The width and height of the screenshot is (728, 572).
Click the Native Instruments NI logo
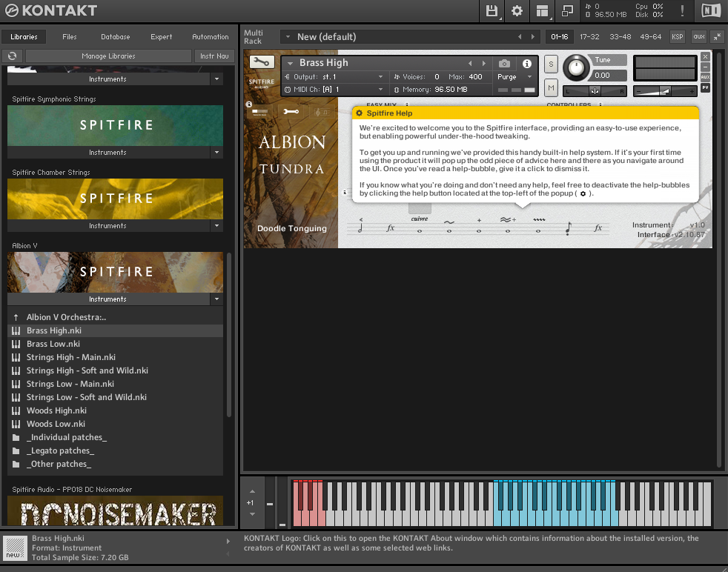(711, 10)
